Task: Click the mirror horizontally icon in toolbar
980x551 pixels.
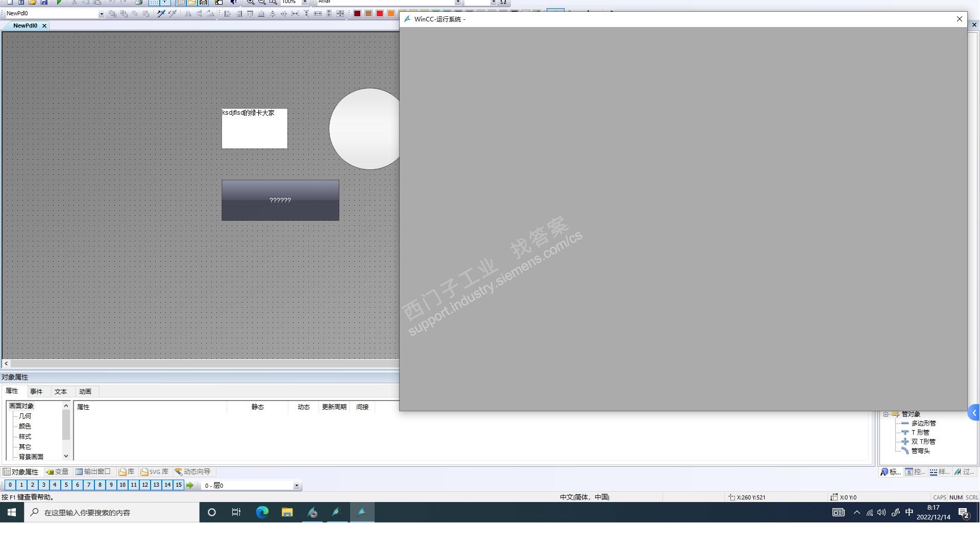Action: [188, 14]
